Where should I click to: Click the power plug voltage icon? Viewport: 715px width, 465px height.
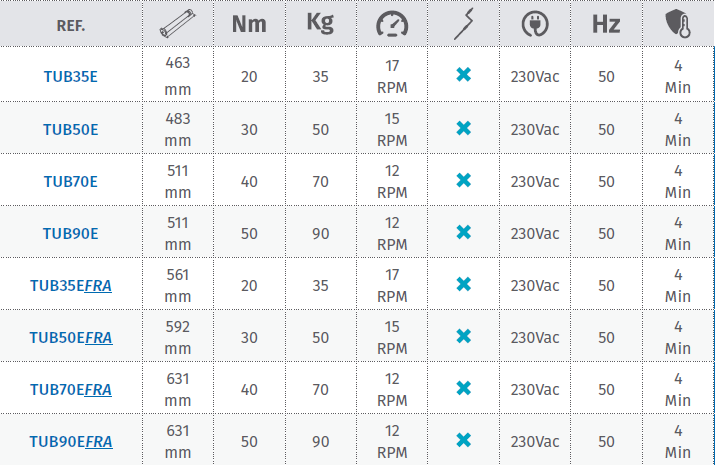tap(535, 24)
